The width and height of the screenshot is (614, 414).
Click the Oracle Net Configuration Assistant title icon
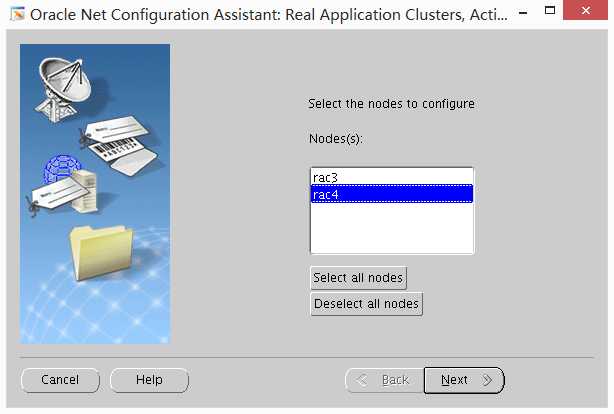click(17, 14)
